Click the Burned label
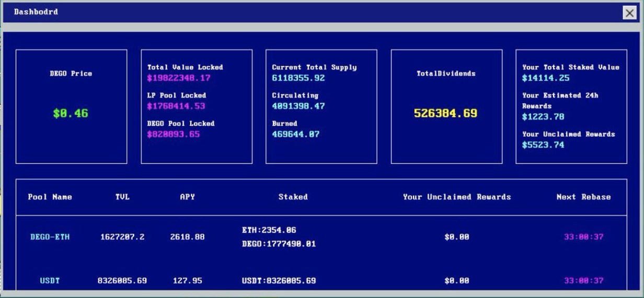The height and width of the screenshot is (298, 644). click(284, 124)
